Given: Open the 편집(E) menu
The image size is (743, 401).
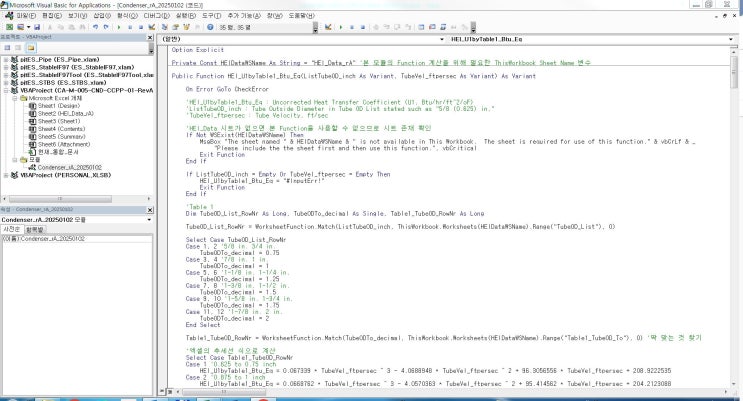Looking at the screenshot, I should [x=52, y=16].
